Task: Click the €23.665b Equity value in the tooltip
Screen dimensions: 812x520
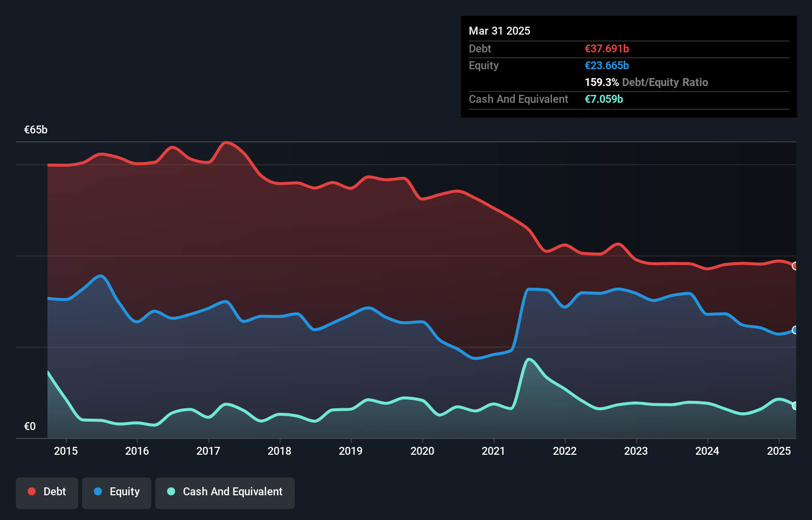Action: pos(607,65)
